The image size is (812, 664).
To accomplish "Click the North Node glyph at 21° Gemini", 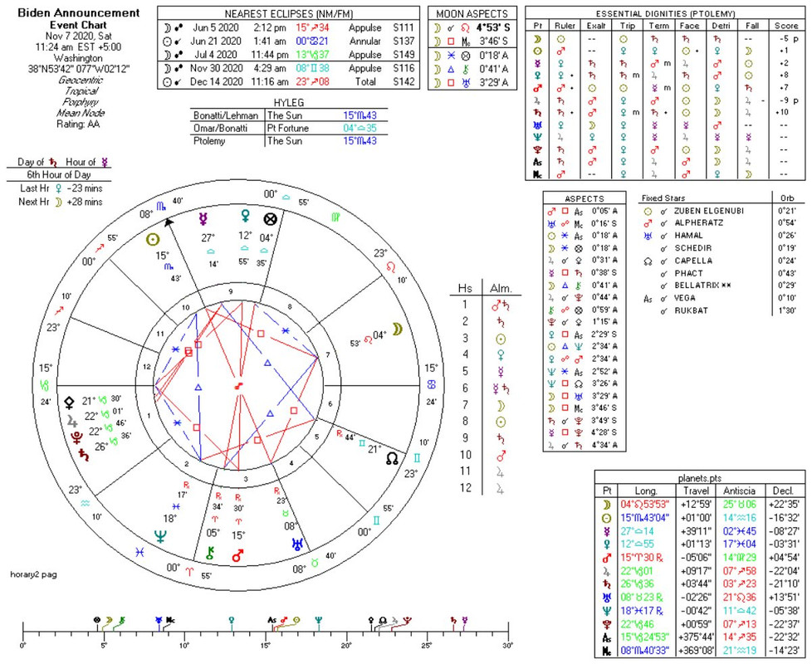I will 393,458.
